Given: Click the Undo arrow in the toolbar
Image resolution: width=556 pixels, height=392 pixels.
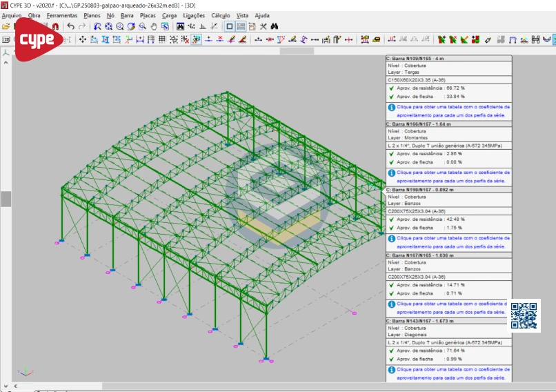Looking at the screenshot, I should [70, 26].
